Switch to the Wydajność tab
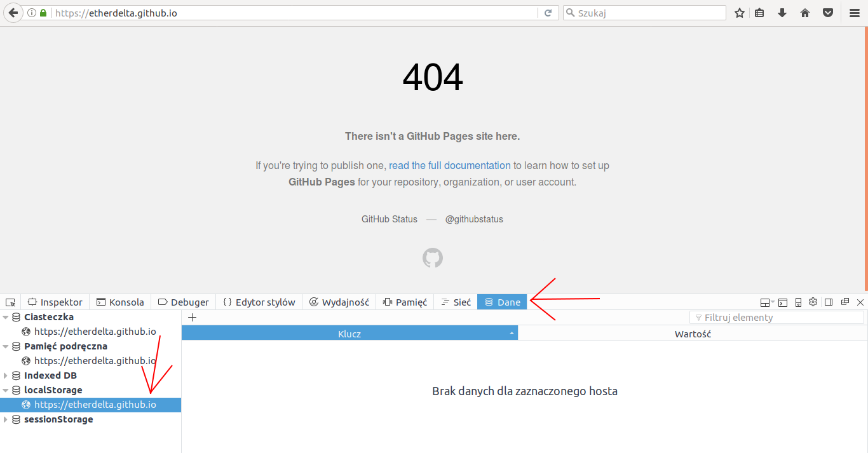The height and width of the screenshot is (453, 868). (x=339, y=302)
